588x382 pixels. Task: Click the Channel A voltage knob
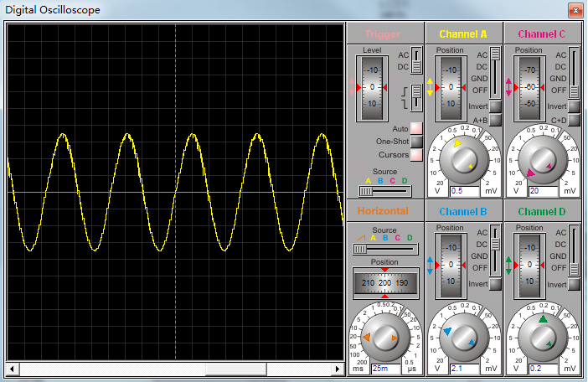click(x=463, y=158)
